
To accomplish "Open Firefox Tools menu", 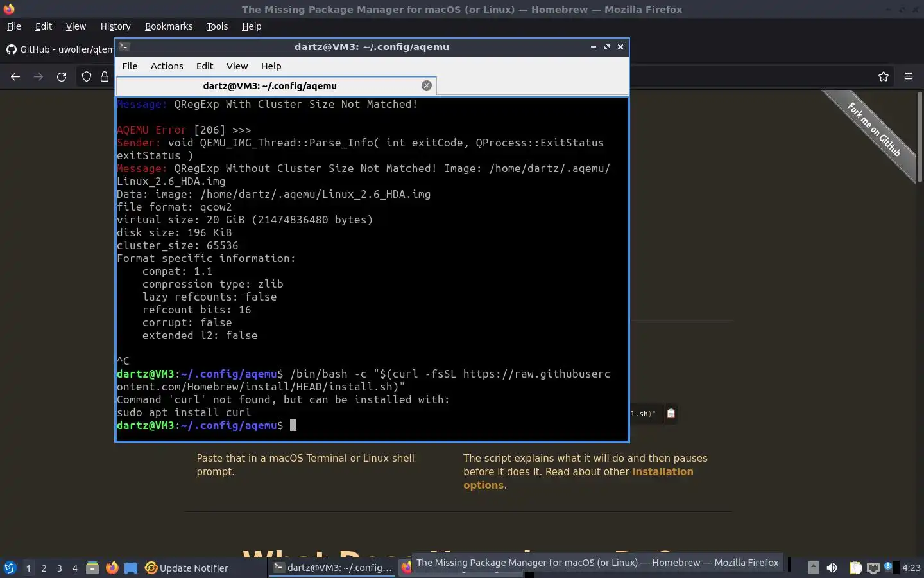I will [x=217, y=26].
